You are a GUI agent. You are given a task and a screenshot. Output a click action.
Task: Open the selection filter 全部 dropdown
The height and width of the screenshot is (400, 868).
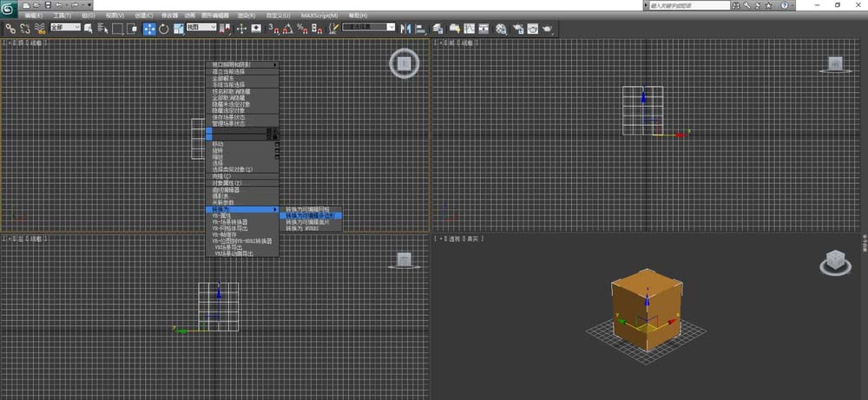[x=66, y=28]
